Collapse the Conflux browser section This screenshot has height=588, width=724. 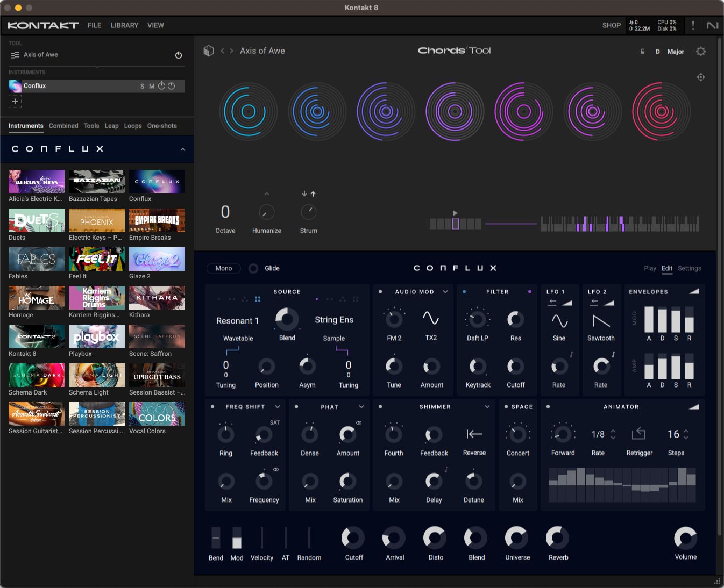pos(182,149)
